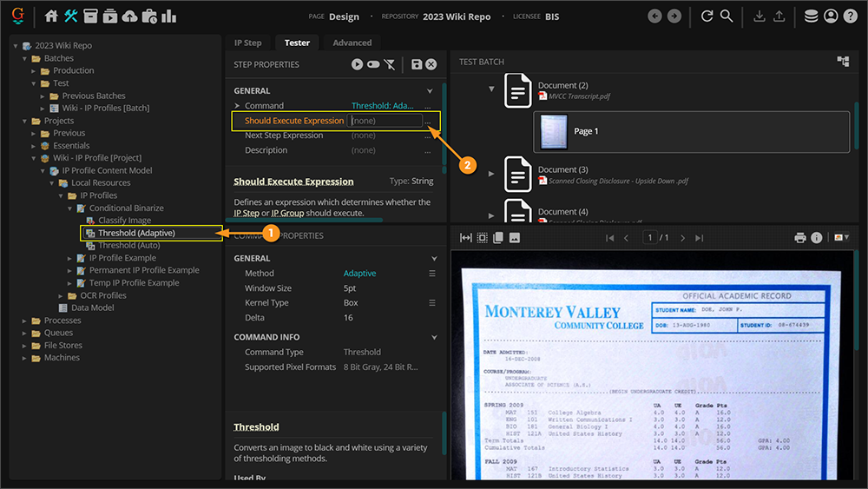The image size is (868, 489).
Task: Go to next page in viewer
Action: click(x=682, y=238)
